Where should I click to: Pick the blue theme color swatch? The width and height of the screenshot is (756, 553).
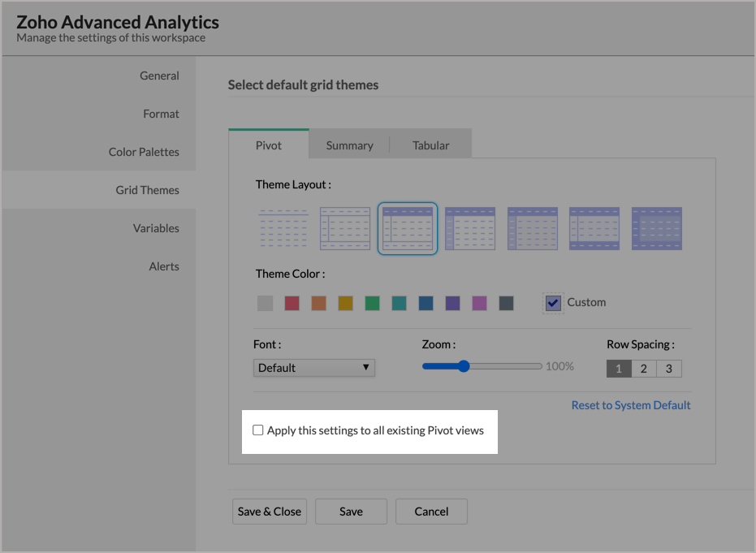[x=426, y=303]
